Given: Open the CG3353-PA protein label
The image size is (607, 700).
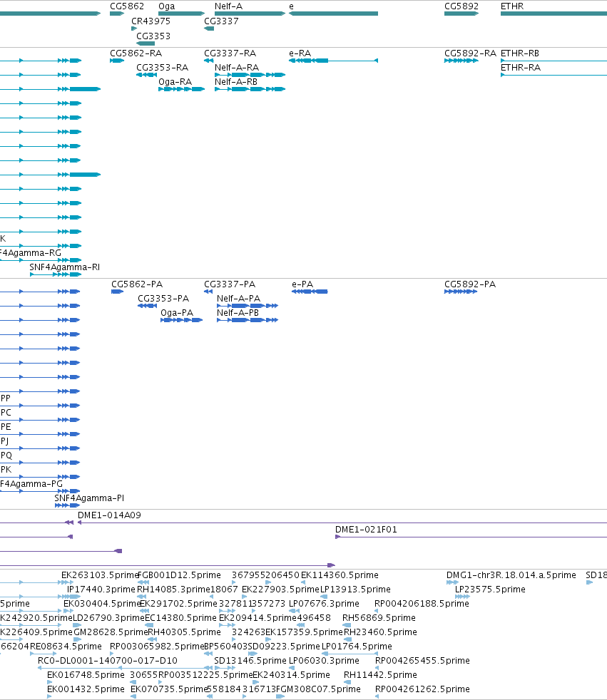Looking at the screenshot, I should 163,298.
